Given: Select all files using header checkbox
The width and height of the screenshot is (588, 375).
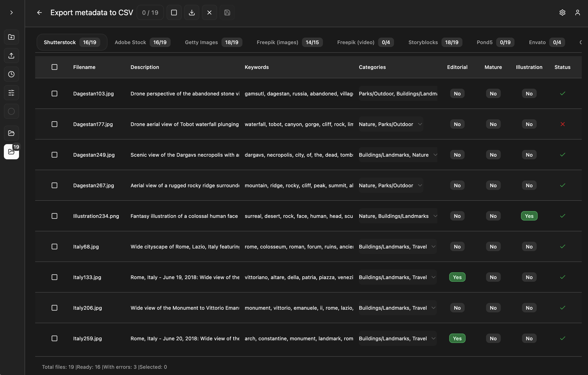Looking at the screenshot, I should coord(54,67).
